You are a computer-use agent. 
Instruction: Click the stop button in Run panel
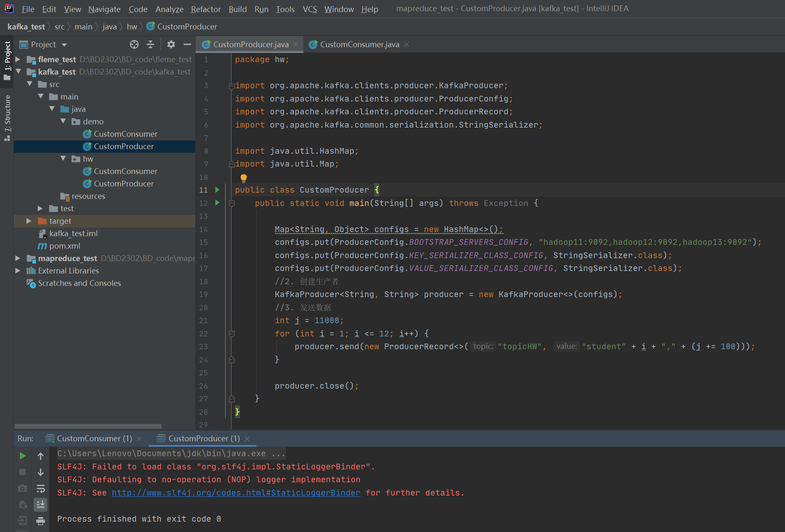coord(23,472)
